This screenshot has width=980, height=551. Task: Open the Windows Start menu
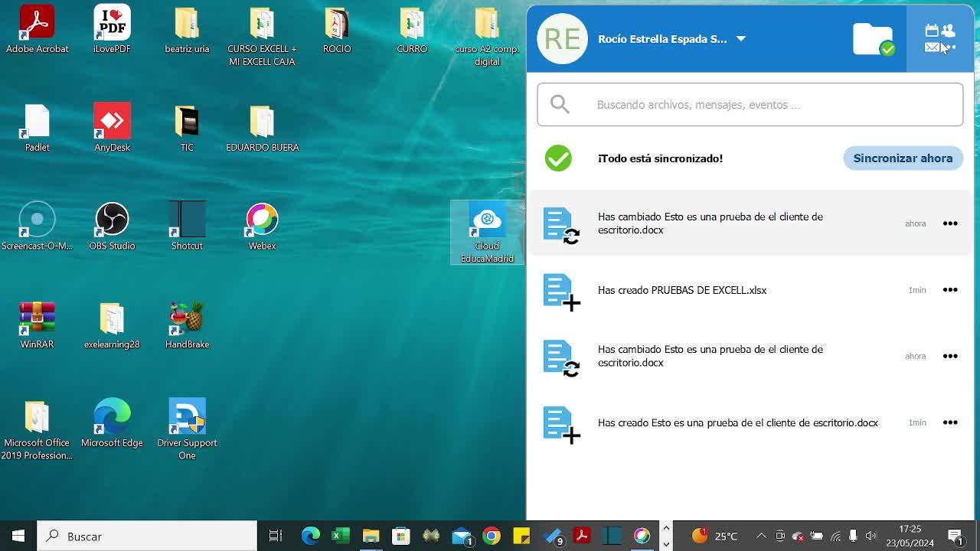[18, 536]
